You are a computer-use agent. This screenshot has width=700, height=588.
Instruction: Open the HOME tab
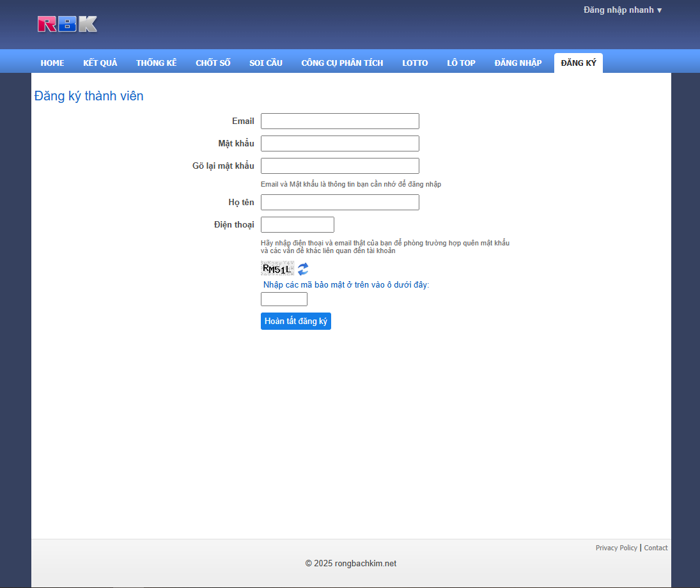point(52,63)
